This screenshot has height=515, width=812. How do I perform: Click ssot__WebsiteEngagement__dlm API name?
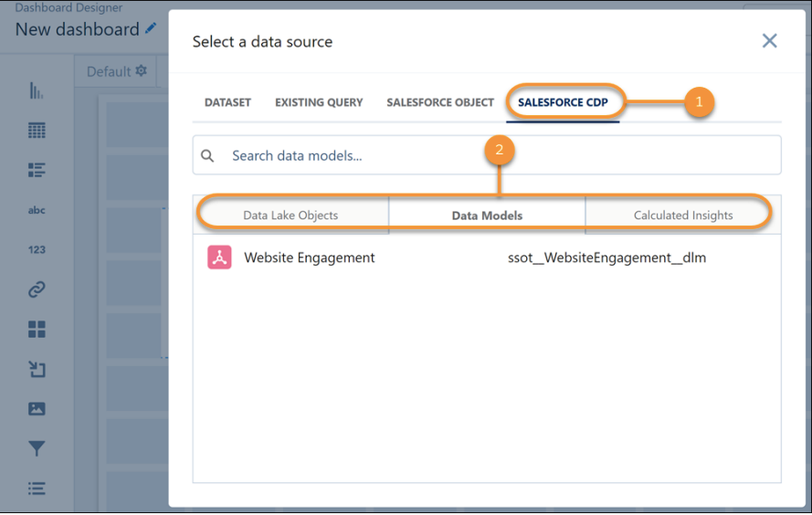(x=606, y=257)
